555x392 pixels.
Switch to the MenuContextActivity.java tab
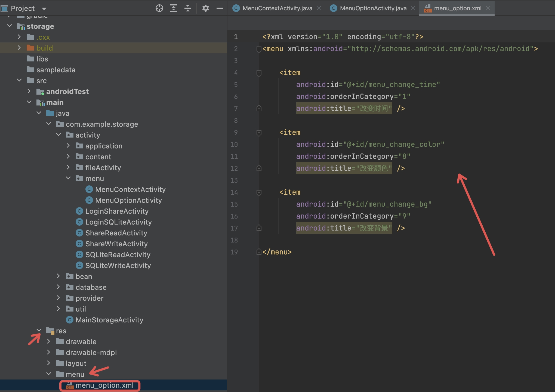(x=277, y=8)
